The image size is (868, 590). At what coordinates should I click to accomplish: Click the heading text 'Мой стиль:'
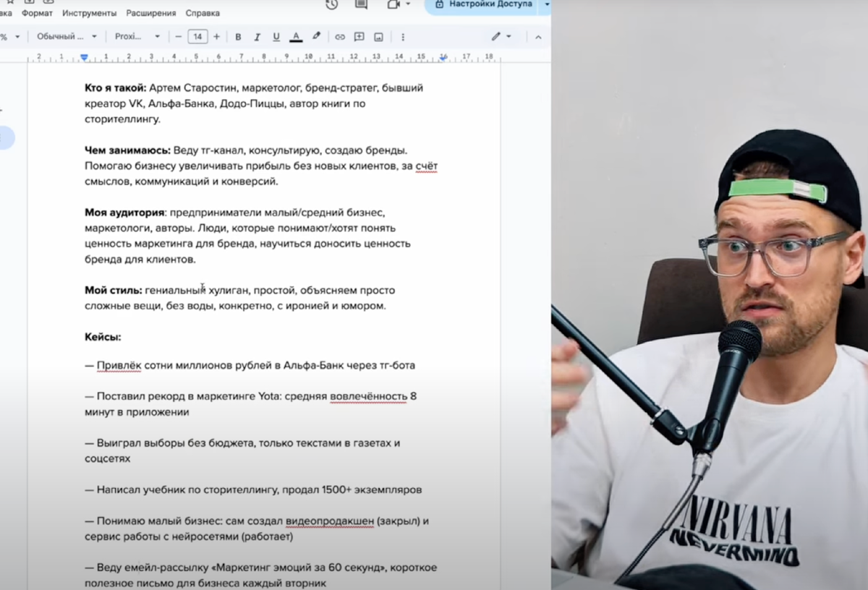pyautogui.click(x=113, y=290)
